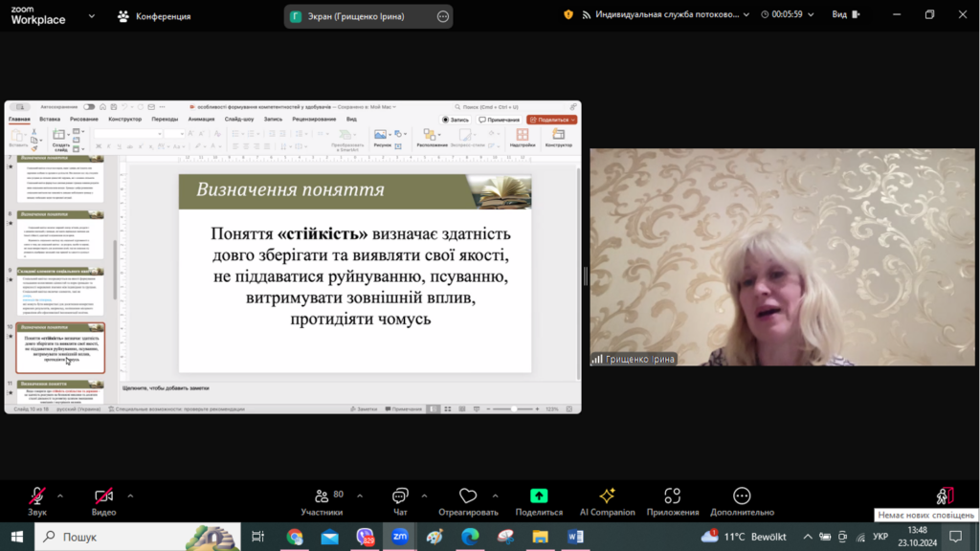The image size is (980, 551).
Task: Open the Zoom Workplace dropdown arrow
Action: [x=91, y=16]
